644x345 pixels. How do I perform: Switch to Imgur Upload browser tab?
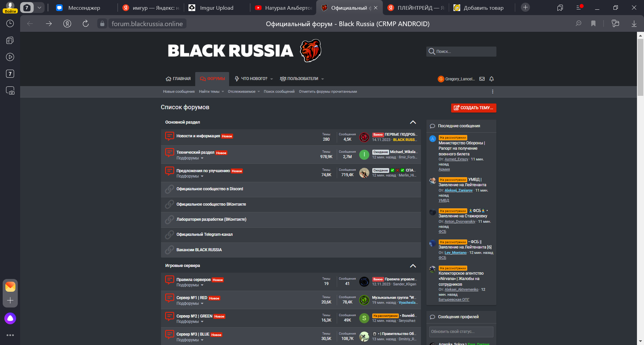[x=216, y=8]
